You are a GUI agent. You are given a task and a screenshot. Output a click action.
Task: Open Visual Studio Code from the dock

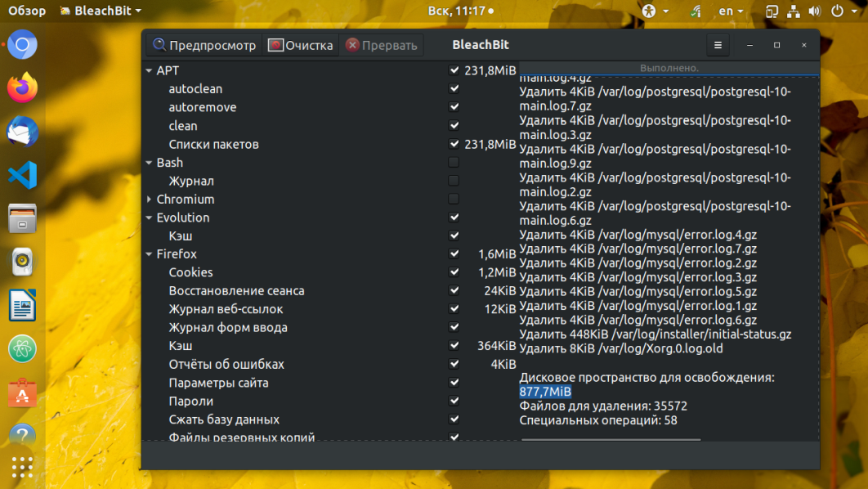[23, 174]
